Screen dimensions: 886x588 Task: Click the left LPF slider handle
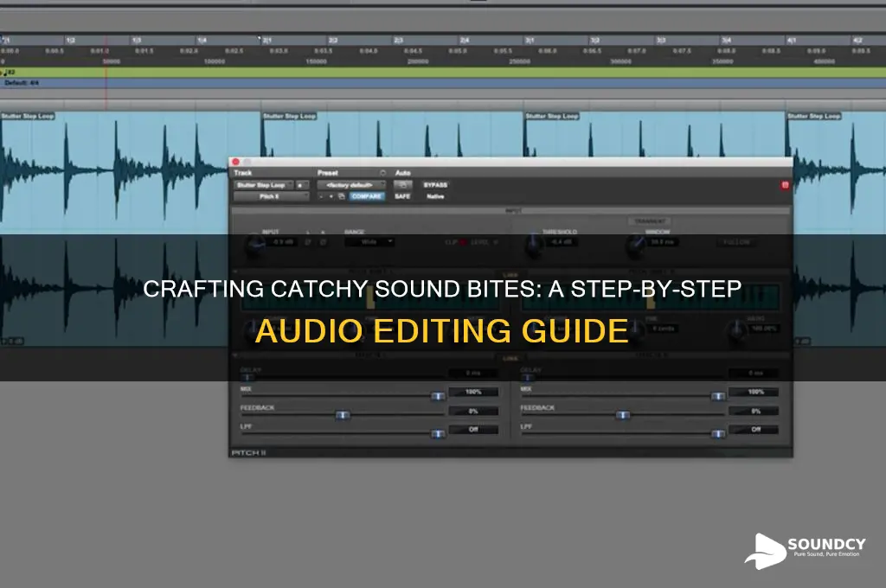tap(438, 434)
